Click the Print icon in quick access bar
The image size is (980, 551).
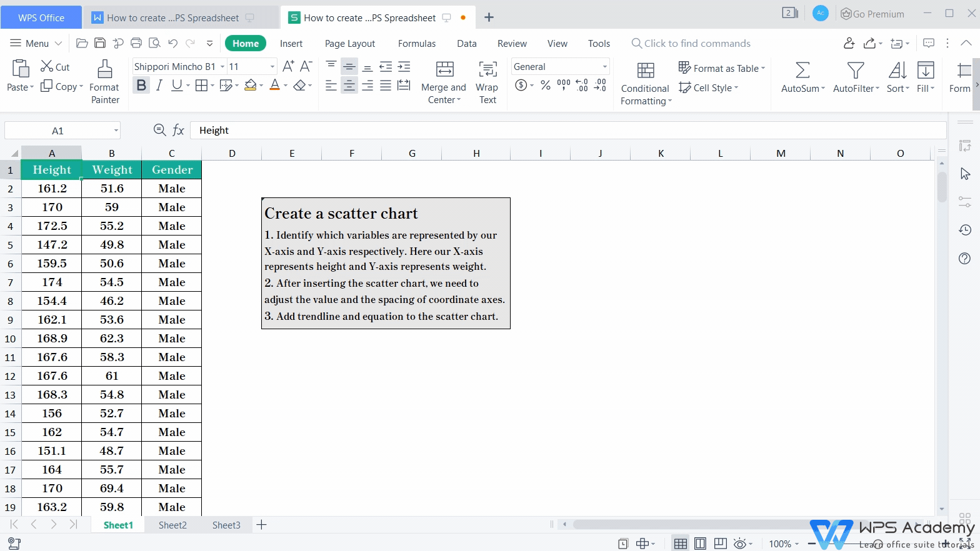[136, 43]
